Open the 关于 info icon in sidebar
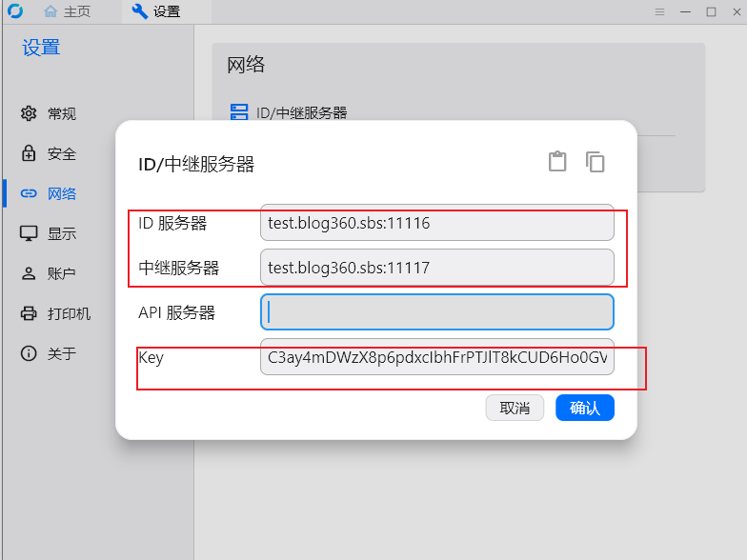The height and width of the screenshot is (560, 747). point(29,353)
